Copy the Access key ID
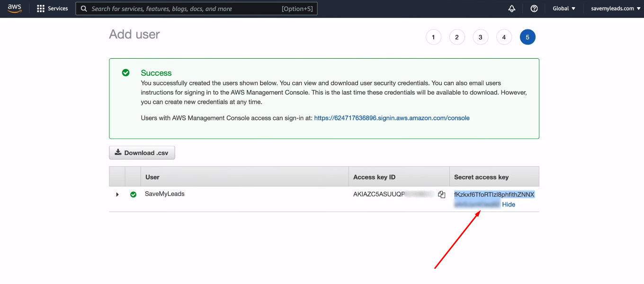 (x=441, y=195)
